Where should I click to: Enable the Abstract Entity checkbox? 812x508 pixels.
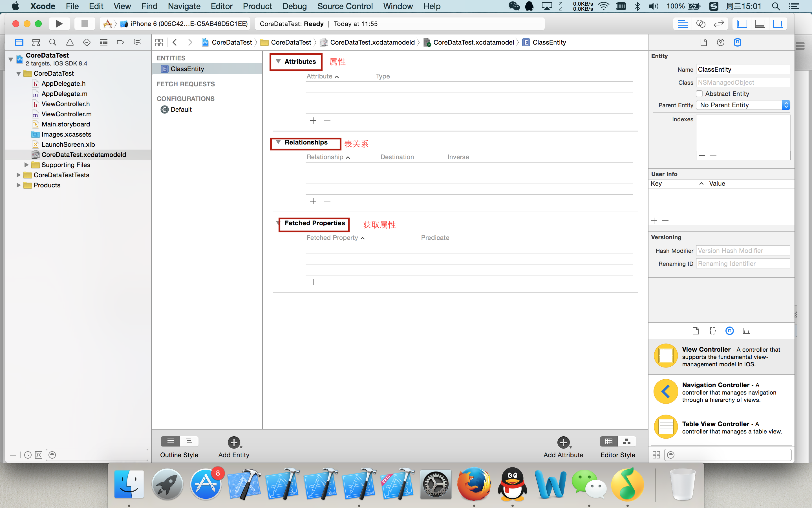[699, 94]
